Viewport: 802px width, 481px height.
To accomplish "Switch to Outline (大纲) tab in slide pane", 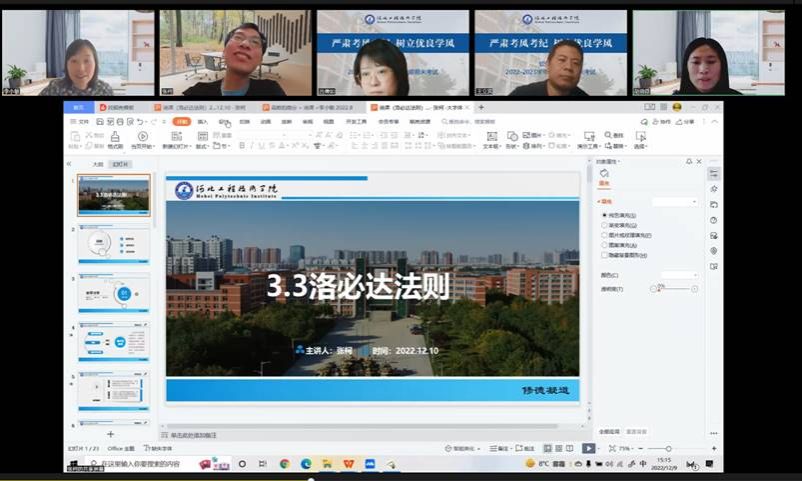I will [98, 164].
